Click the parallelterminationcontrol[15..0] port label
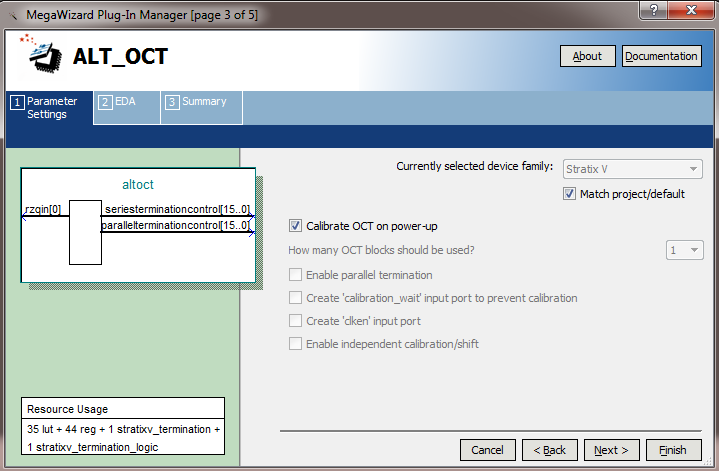 point(176,225)
